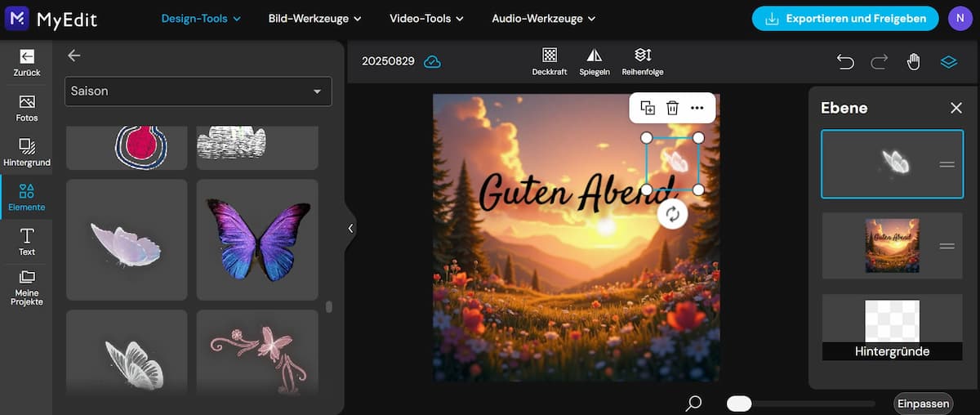Close the Ebene panel
The height and width of the screenshot is (415, 980).
point(956,108)
